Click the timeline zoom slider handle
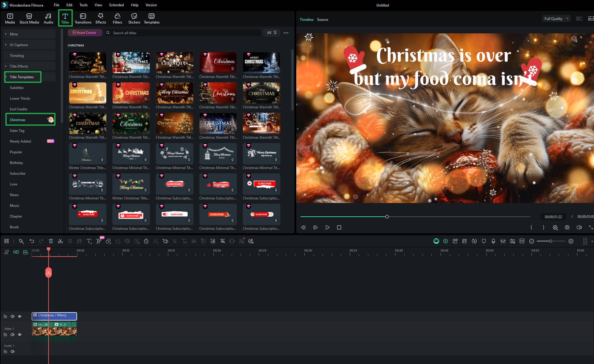Viewport: 594px width, 364px height. 551,241
